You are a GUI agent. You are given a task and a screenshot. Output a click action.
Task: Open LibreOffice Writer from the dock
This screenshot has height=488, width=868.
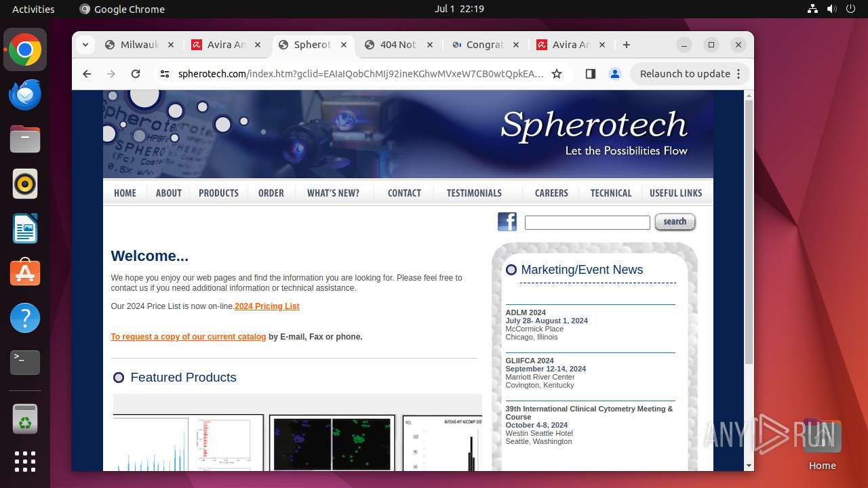pyautogui.click(x=25, y=228)
